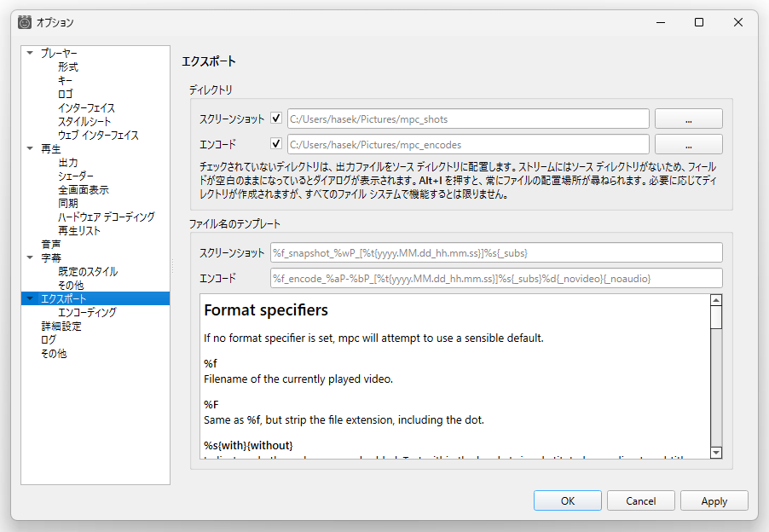This screenshot has height=532, width=769.
Task: Click the scroll up arrow in Format specifiers
Action: [x=716, y=300]
